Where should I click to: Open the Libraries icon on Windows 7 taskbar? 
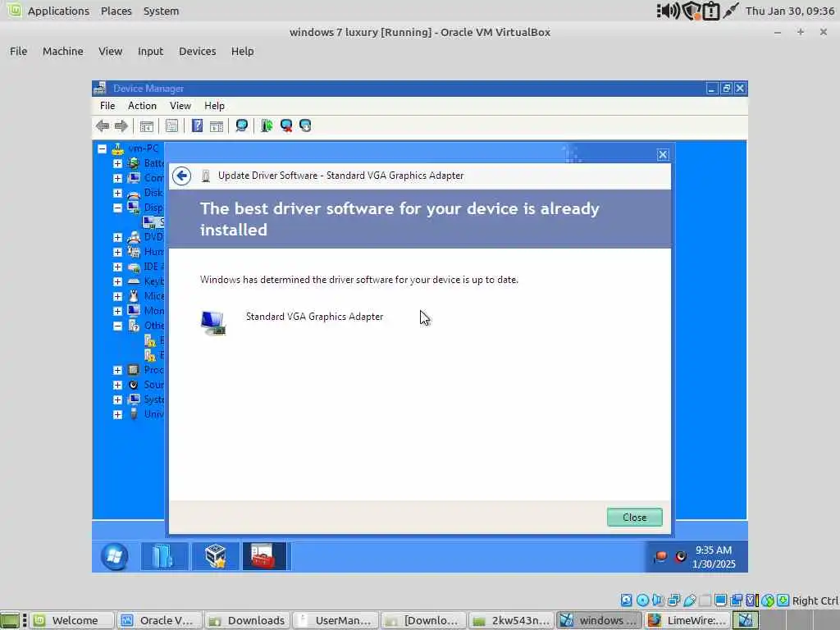point(163,556)
